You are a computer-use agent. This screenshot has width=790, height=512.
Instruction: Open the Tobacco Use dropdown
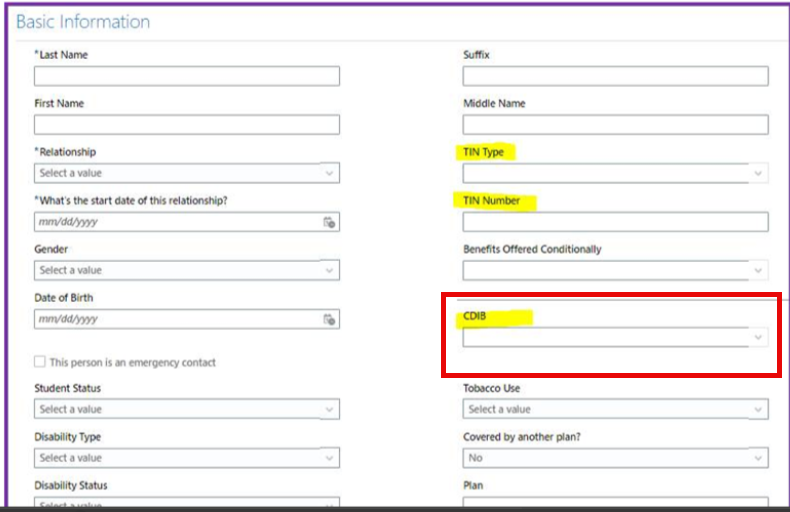616,409
